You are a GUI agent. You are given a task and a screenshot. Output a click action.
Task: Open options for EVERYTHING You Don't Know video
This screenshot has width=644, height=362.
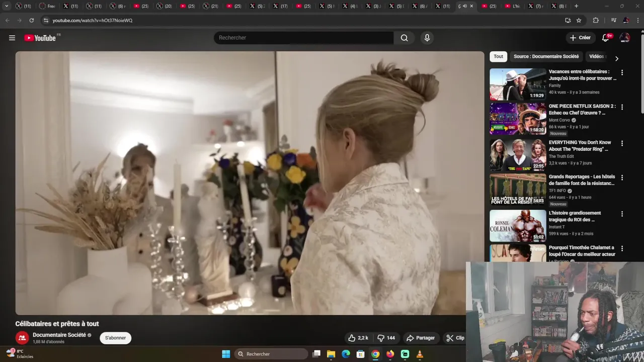point(622,143)
